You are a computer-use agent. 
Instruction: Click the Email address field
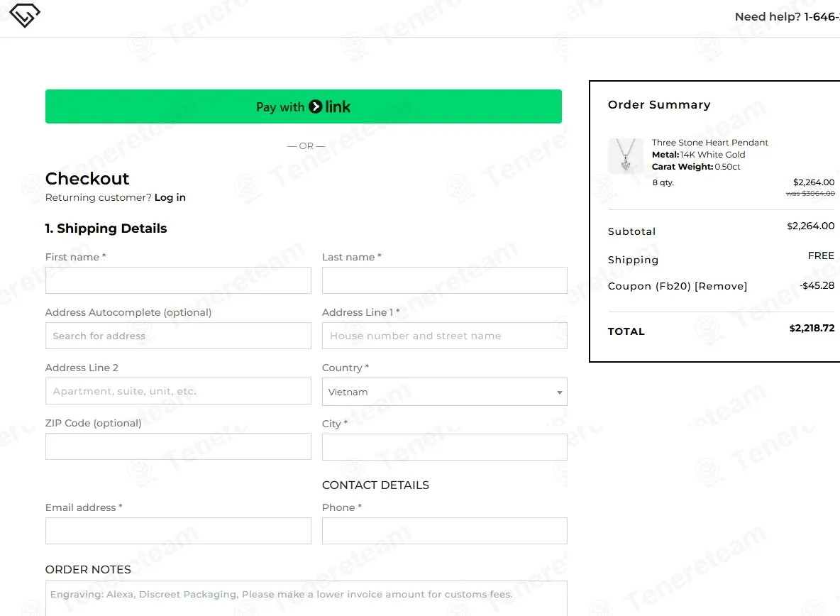[178, 531]
